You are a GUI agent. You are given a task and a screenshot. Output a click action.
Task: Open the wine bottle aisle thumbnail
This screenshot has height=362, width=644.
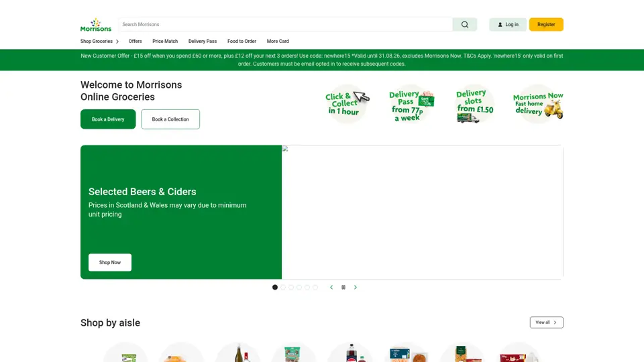238,352
